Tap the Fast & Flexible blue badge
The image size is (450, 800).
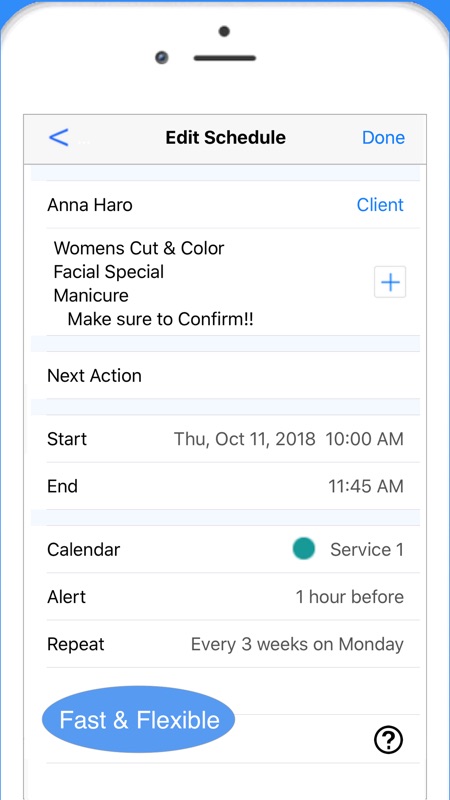pyautogui.click(x=138, y=719)
